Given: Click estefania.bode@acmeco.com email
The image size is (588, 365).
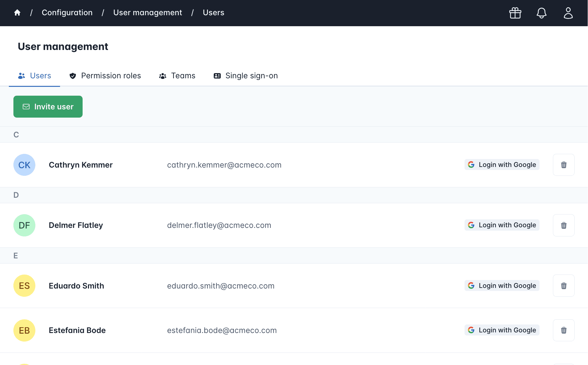Looking at the screenshot, I should (x=222, y=330).
